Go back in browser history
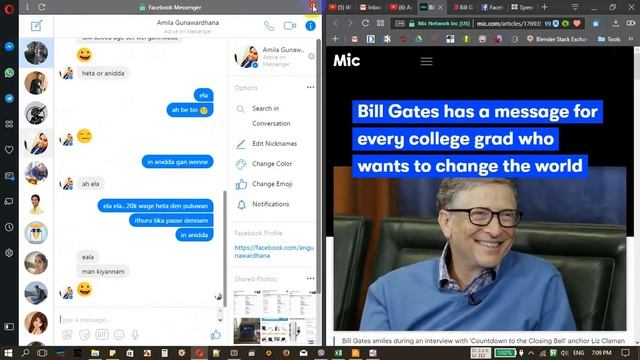640x360 pixels. pyautogui.click(x=336, y=23)
